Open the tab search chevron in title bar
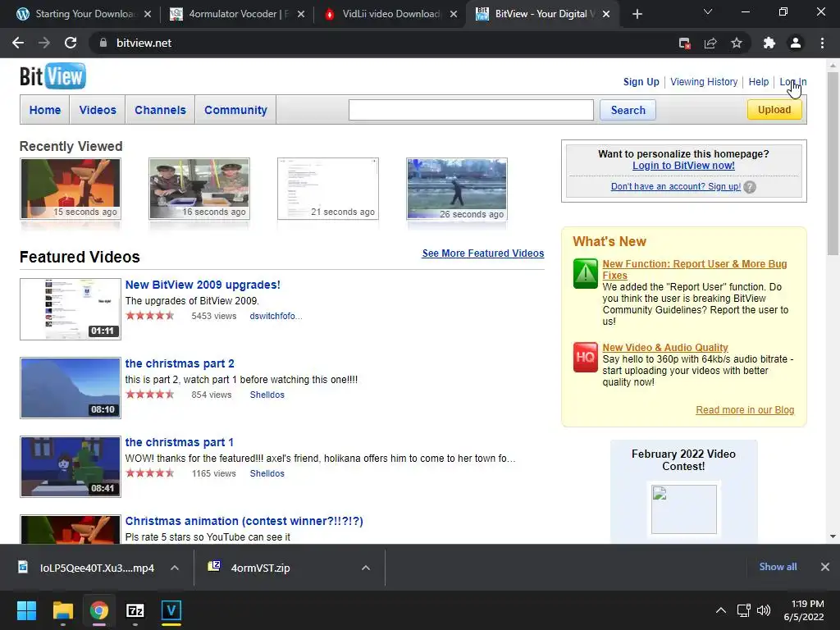The width and height of the screenshot is (840, 630). (708, 11)
